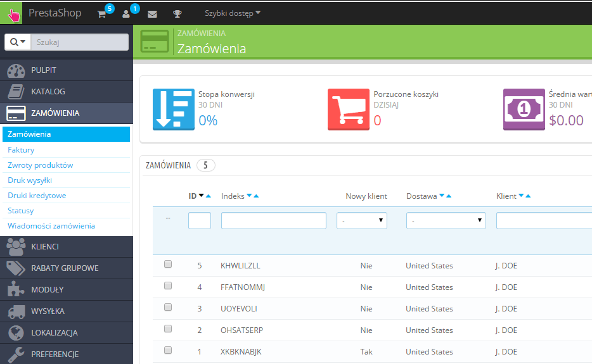Sort the ID column ascending arrow
The height and width of the screenshot is (364, 592).
[x=209, y=196]
